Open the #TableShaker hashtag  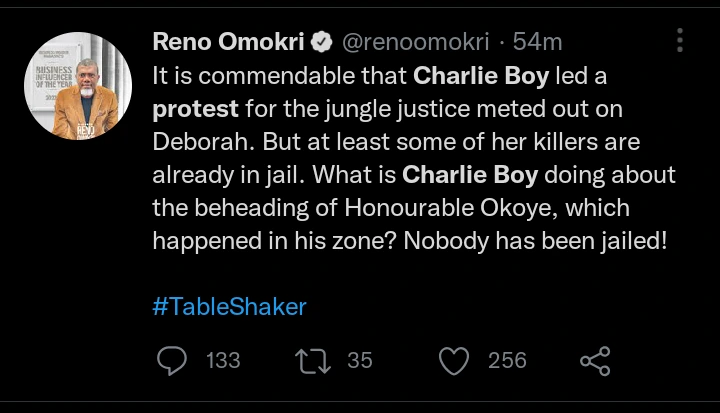pos(229,306)
